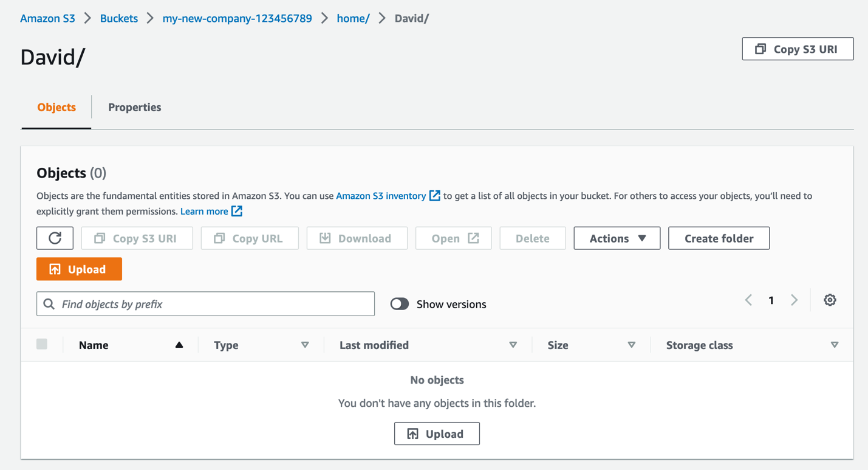868x470 pixels.
Task: Click the Download icon button
Action: [x=325, y=238]
